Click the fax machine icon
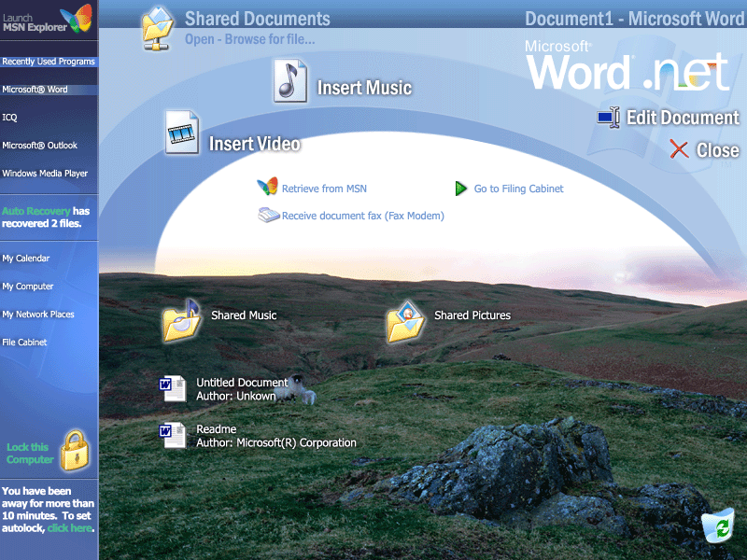The width and height of the screenshot is (747, 560). coord(268,215)
